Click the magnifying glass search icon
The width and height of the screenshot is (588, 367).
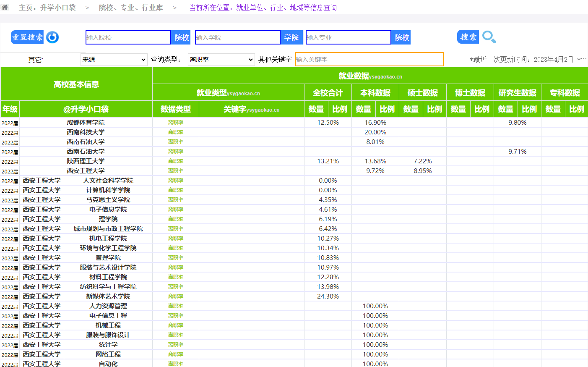tap(489, 37)
